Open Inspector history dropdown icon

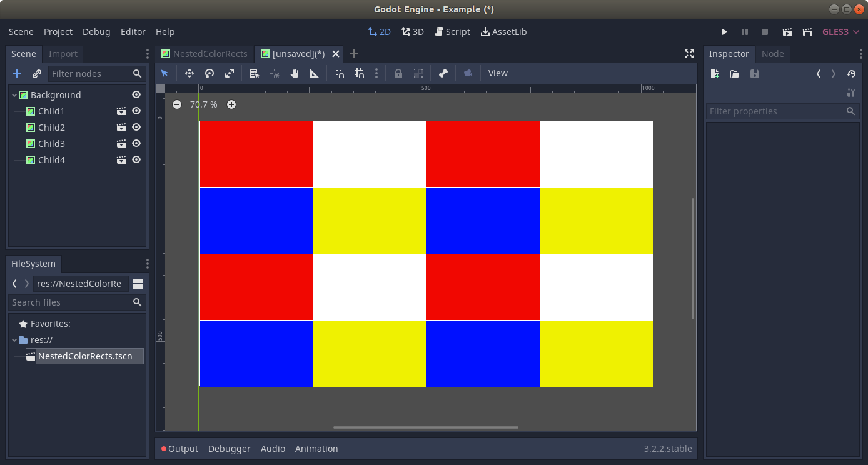(x=851, y=74)
